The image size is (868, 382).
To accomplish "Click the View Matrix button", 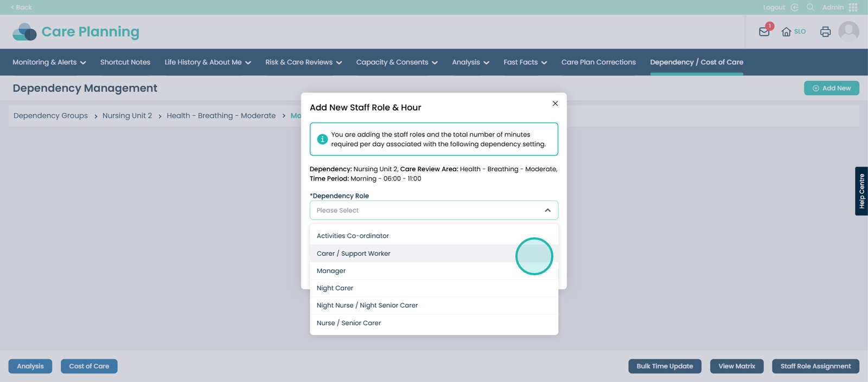I will [x=737, y=366].
